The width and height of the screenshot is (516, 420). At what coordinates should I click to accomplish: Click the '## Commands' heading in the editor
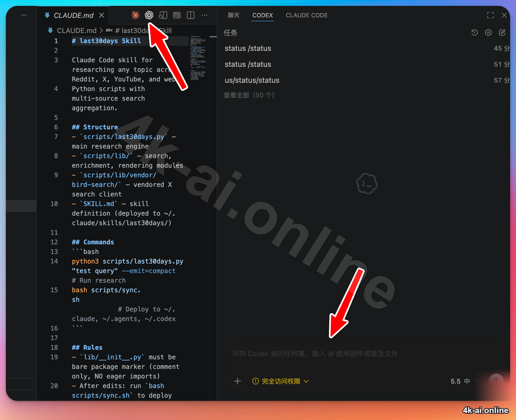[93, 242]
